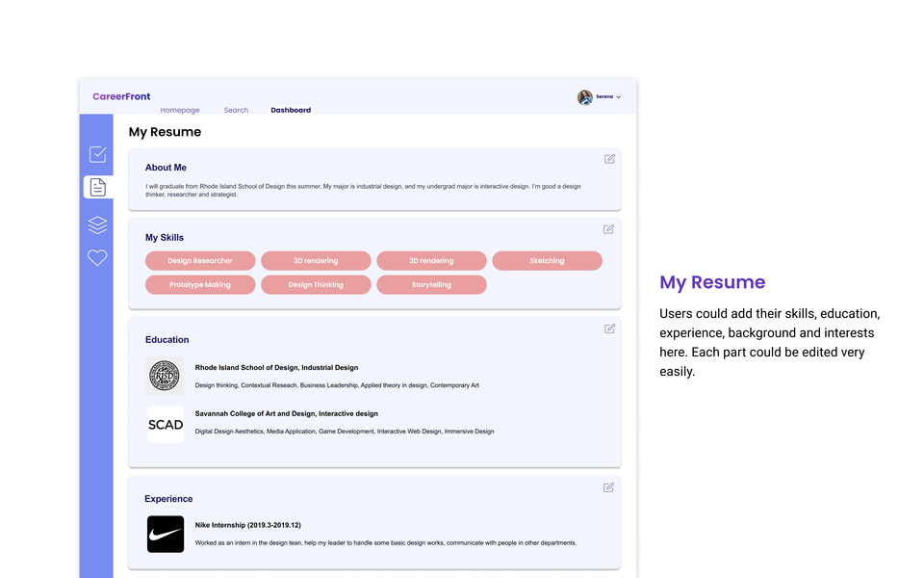Image resolution: width=924 pixels, height=578 pixels.
Task: Click Serena's profile avatar
Action: pyautogui.click(x=584, y=97)
